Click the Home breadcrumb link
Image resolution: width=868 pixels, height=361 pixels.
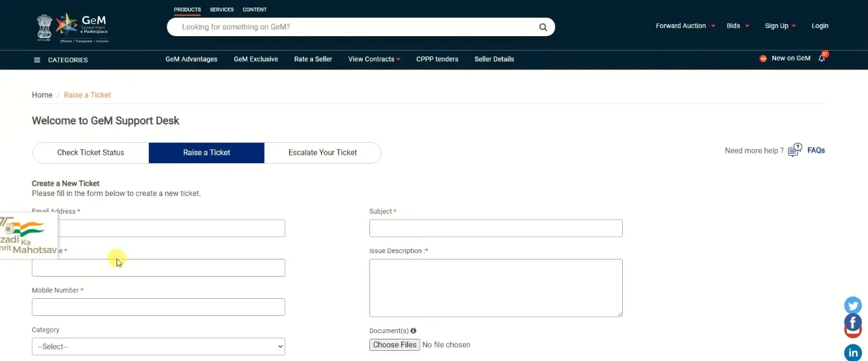(42, 95)
